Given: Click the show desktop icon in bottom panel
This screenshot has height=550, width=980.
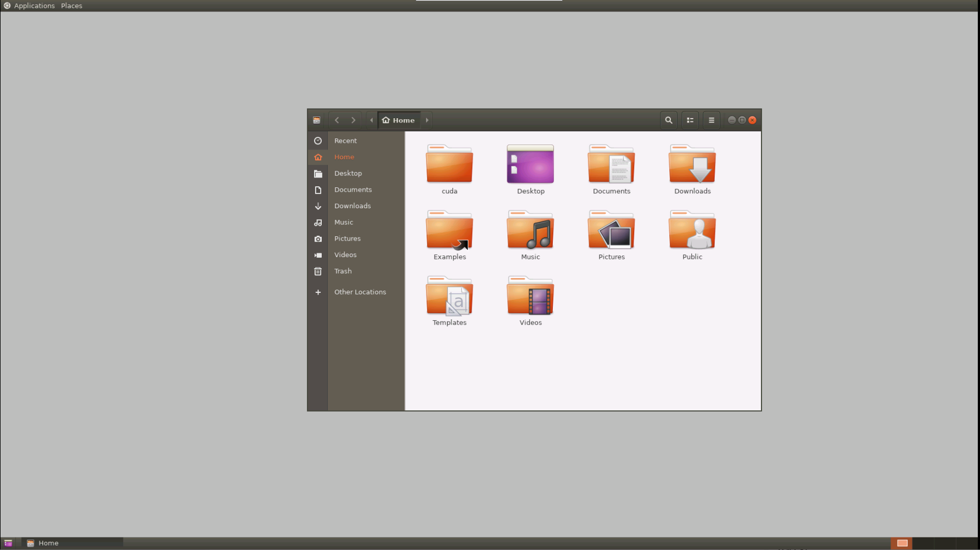Looking at the screenshot, I should [8, 543].
